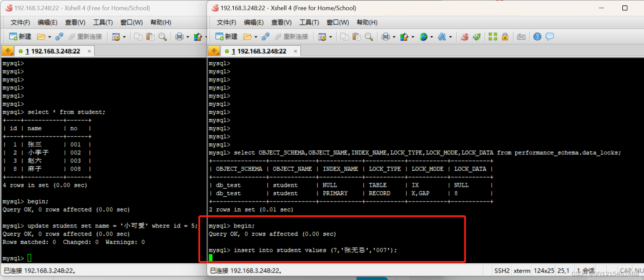This screenshot has height=280, width=644.
Task: Open 工具(T) menu in left window
Action: point(103,22)
